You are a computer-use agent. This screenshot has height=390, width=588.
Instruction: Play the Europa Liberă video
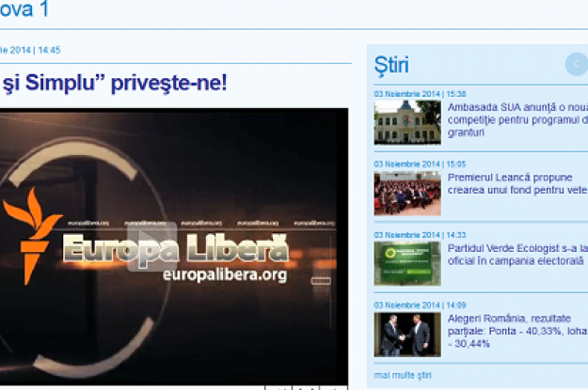click(x=151, y=246)
